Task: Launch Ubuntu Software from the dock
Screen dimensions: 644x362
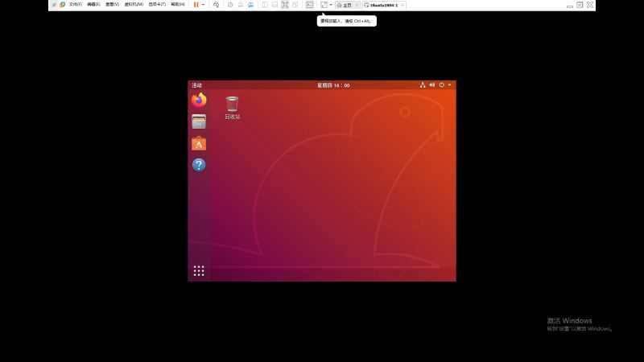Action: tap(199, 143)
